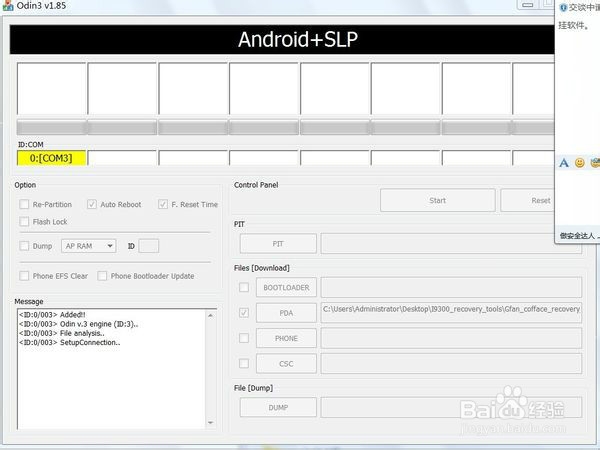Click the PHONE file path field
Screen dimensions: 600x450
pyautogui.click(x=451, y=338)
